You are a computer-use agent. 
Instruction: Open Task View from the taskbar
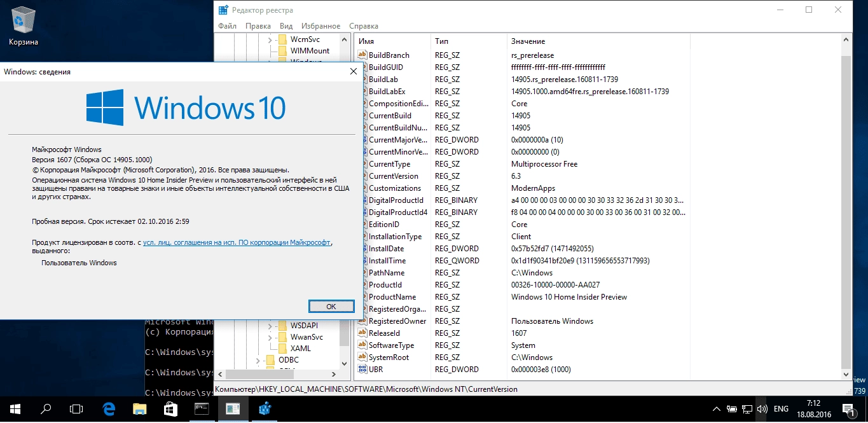coord(76,409)
